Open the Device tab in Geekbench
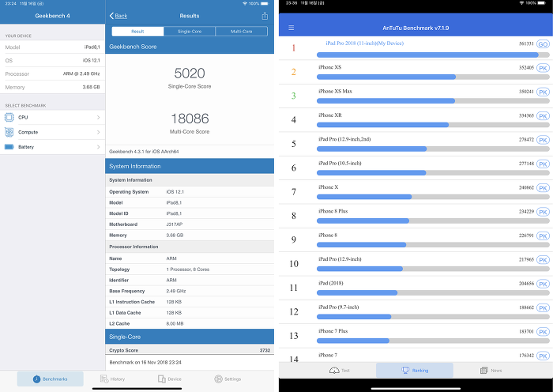The width and height of the screenshot is (553, 392). pyautogui.click(x=170, y=379)
